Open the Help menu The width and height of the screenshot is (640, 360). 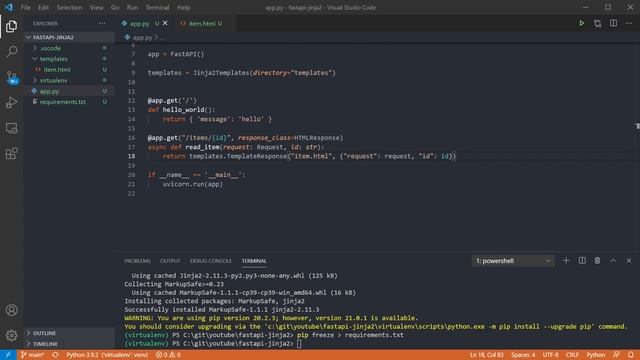click(184, 7)
